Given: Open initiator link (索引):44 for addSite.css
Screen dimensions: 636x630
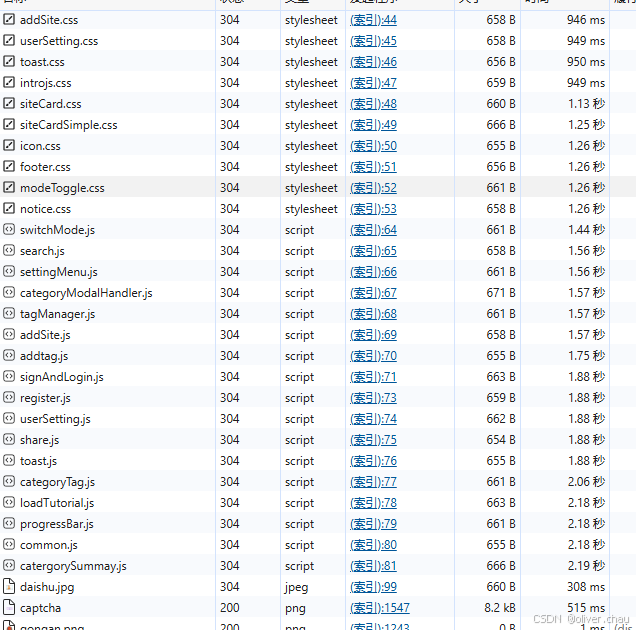Looking at the screenshot, I should click(373, 20).
